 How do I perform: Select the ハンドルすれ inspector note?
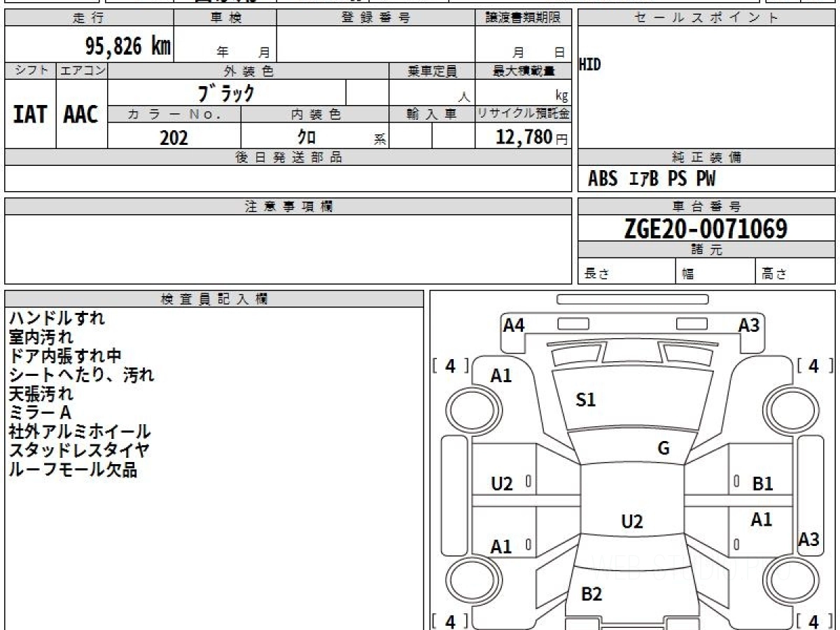57,318
